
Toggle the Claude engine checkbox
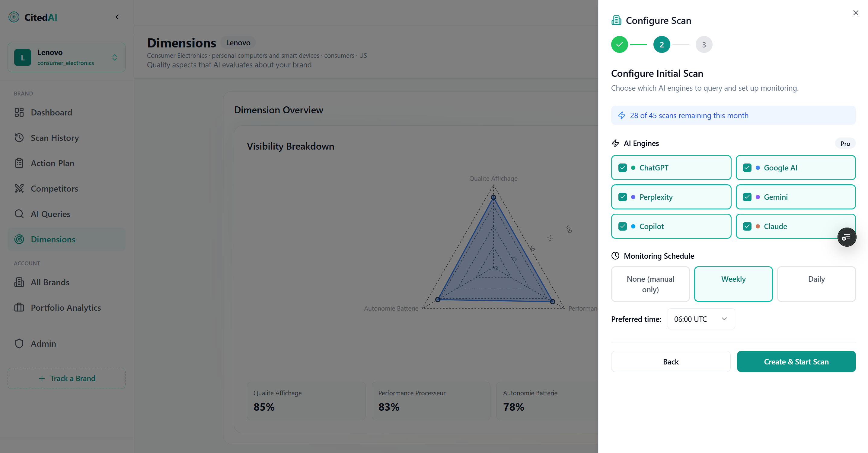tap(747, 226)
